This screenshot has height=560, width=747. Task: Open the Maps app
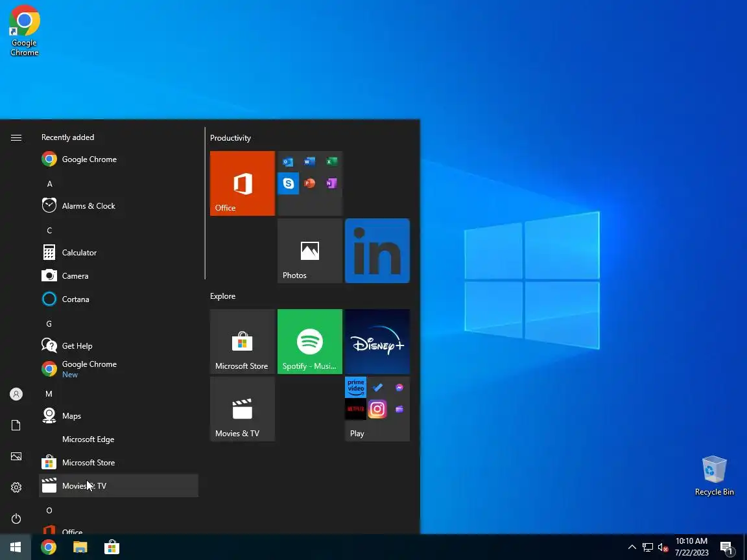tap(119, 415)
